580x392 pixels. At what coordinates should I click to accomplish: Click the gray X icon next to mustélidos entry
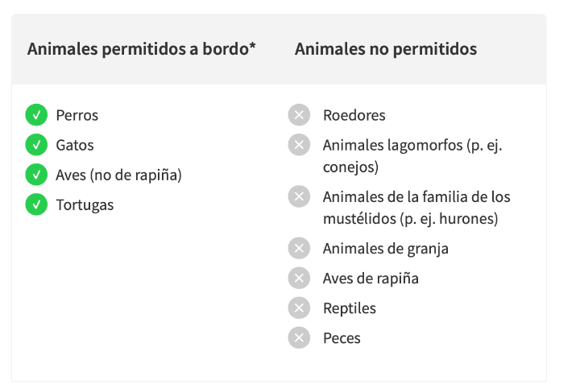click(299, 196)
